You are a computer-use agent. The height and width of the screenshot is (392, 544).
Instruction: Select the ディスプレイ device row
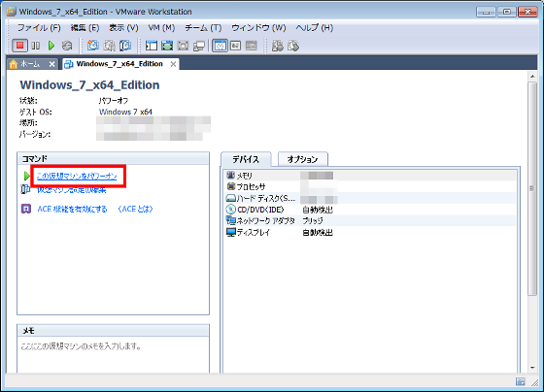[x=370, y=232]
